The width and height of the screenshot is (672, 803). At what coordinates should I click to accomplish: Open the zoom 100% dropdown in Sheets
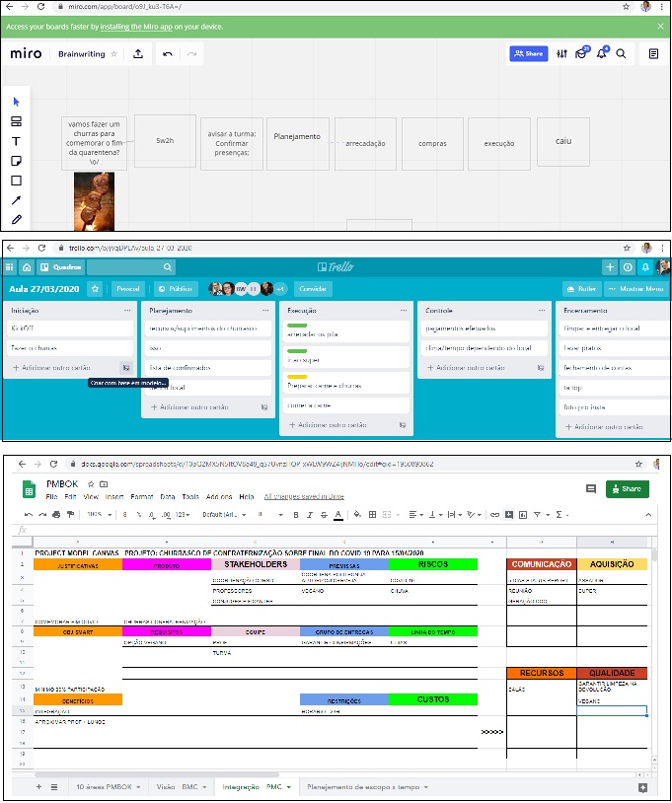99,515
